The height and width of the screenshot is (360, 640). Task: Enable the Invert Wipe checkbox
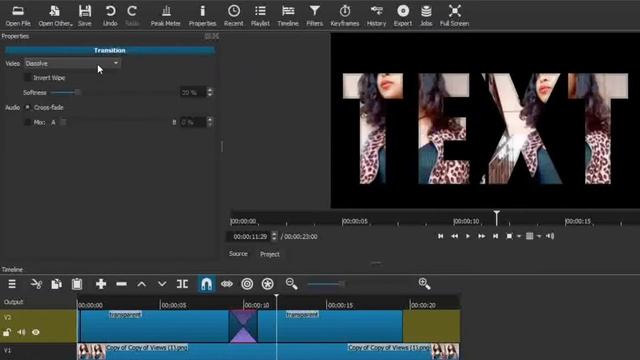click(28, 78)
